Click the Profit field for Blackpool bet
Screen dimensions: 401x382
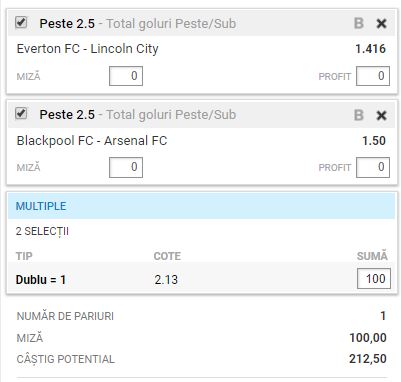[373, 167]
